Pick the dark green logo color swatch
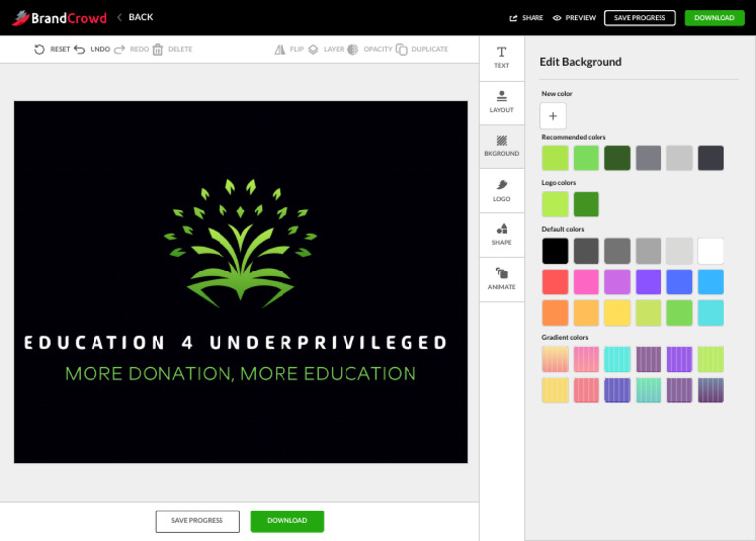This screenshot has width=756, height=541. [587, 205]
